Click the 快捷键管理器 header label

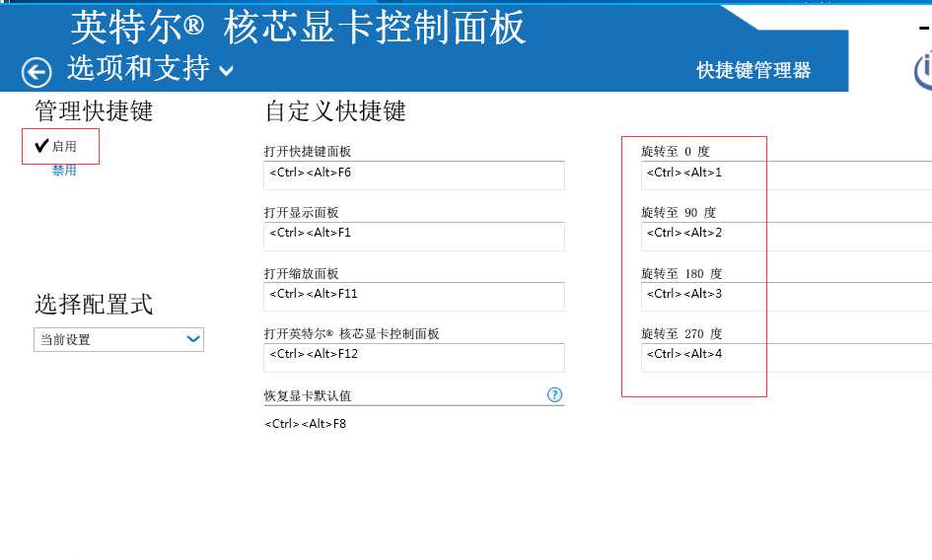tap(753, 70)
